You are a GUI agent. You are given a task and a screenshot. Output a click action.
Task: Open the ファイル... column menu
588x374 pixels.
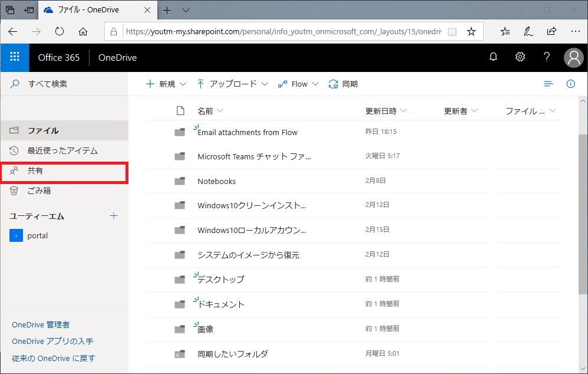point(531,111)
